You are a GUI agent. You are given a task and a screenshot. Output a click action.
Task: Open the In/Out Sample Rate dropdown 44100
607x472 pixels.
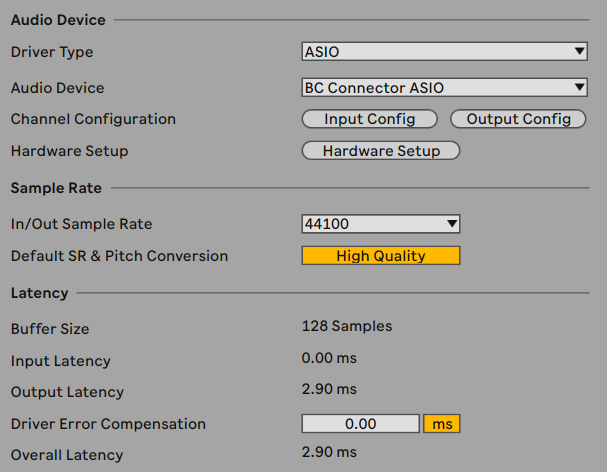click(381, 224)
